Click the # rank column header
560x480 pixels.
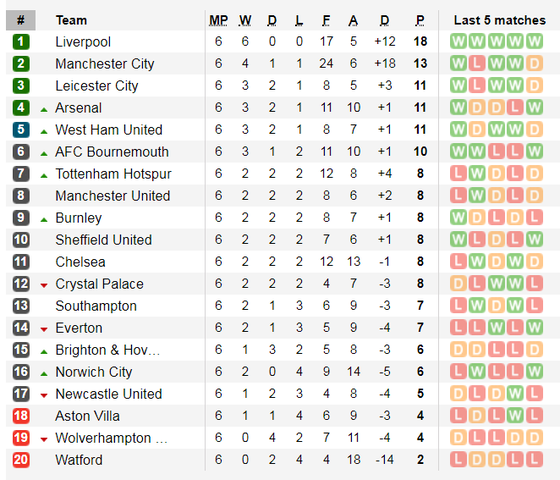point(21,20)
